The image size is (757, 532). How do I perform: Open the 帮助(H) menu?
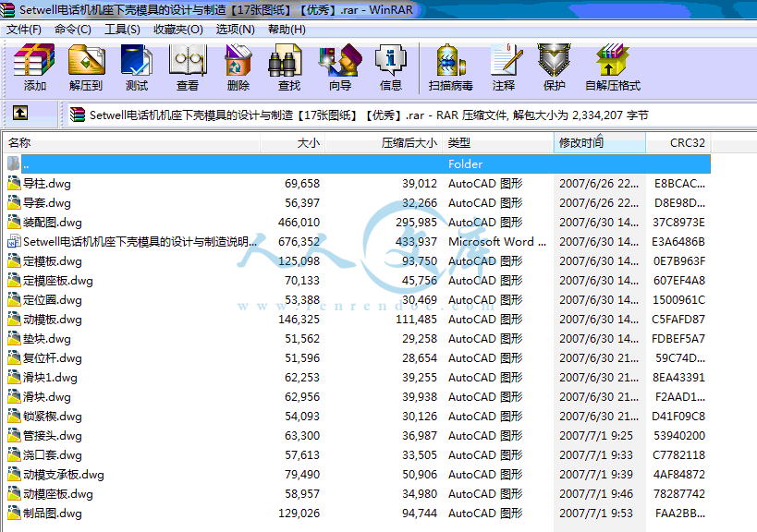[287, 30]
